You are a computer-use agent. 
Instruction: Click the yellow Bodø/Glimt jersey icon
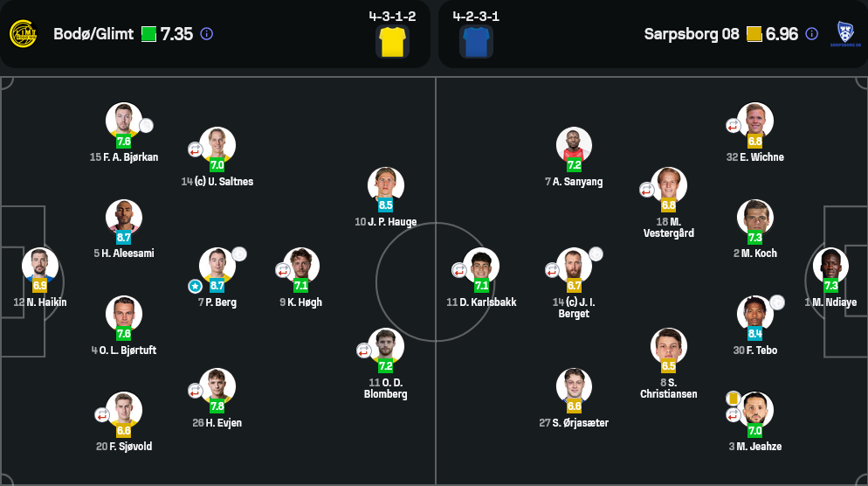(392, 41)
